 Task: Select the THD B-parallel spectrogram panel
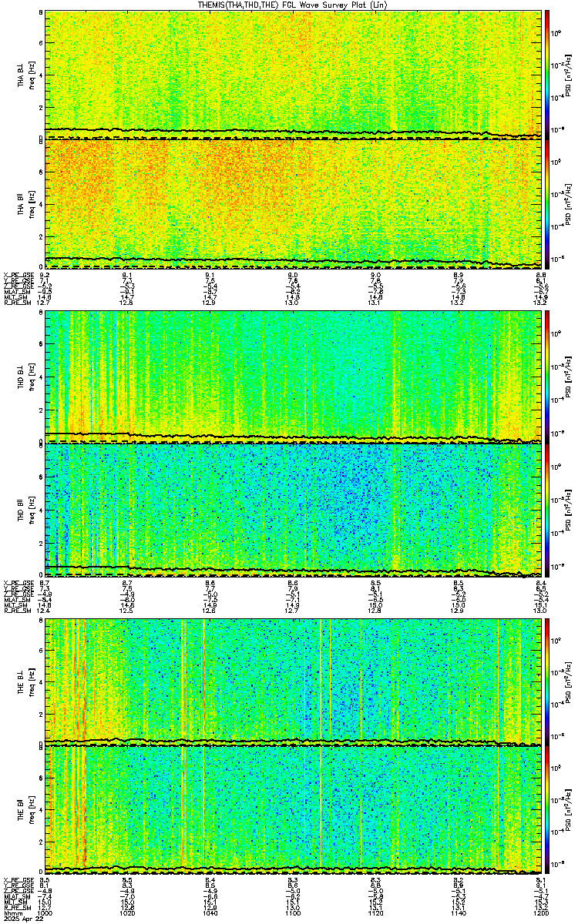[x=291, y=510]
